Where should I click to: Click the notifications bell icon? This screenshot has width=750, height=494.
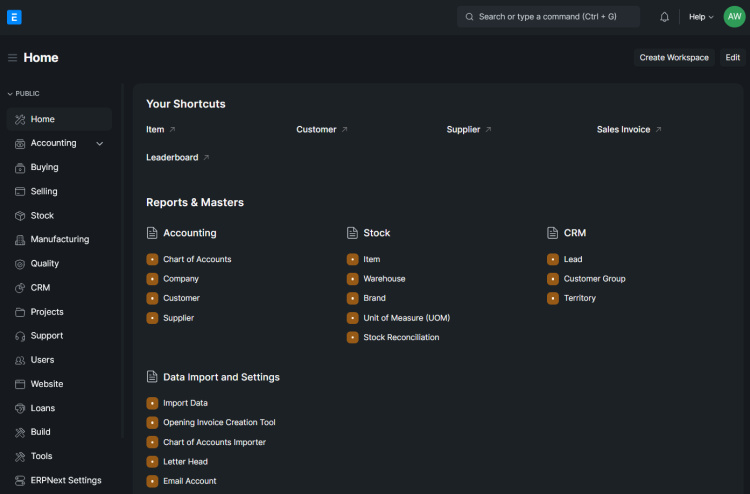click(665, 17)
